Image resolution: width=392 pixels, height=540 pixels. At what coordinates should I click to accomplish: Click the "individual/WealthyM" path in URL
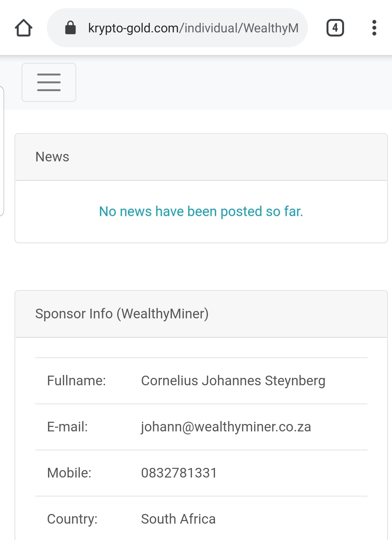coord(242,28)
